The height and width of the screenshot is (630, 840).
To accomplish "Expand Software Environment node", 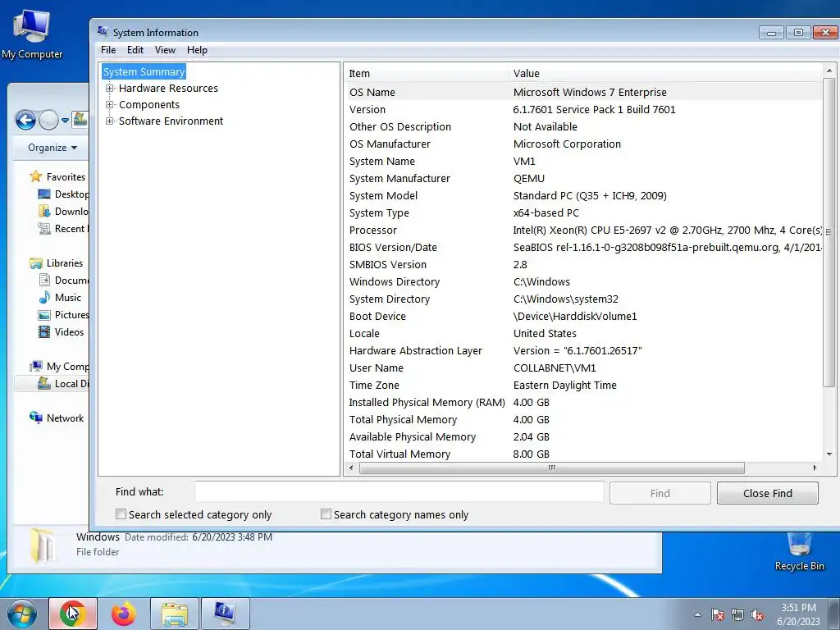I will tap(109, 121).
